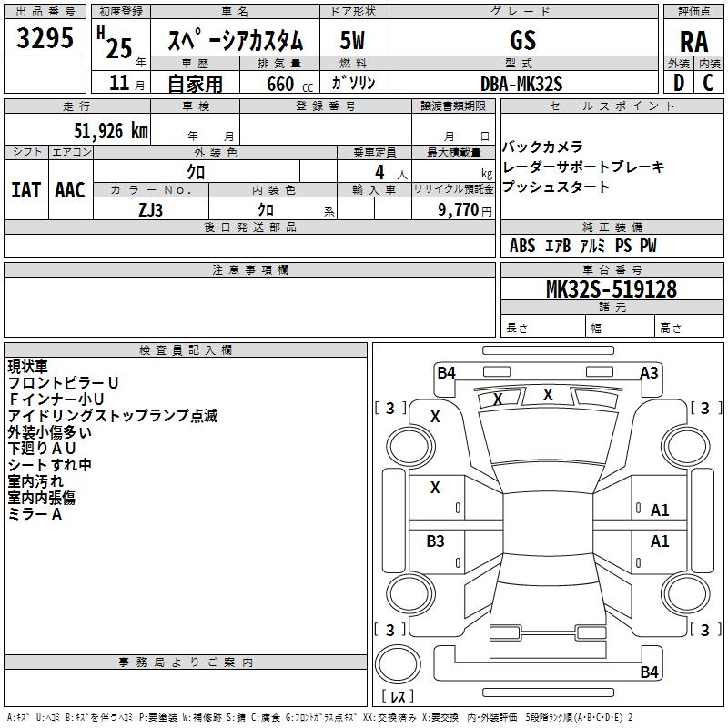Screen dimensions: 728x728
Task: Click the バックカメラ sales point text
Action: [542, 147]
